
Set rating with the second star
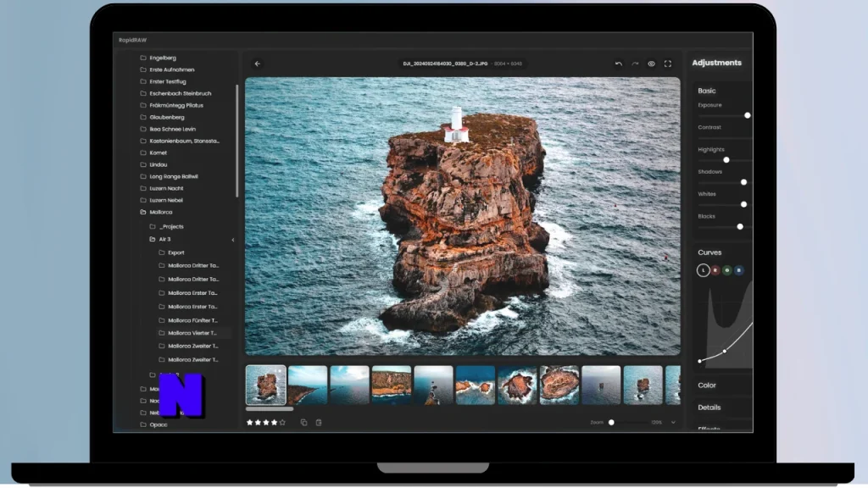tap(258, 422)
